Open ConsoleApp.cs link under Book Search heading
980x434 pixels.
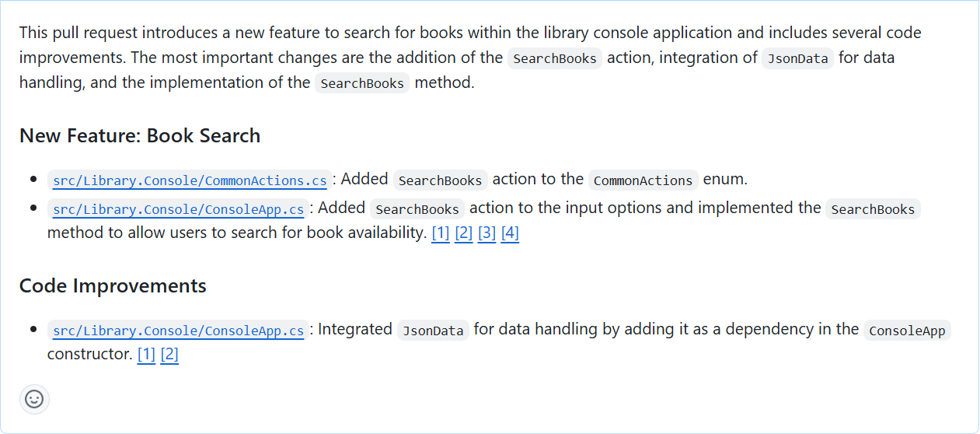tap(178, 209)
